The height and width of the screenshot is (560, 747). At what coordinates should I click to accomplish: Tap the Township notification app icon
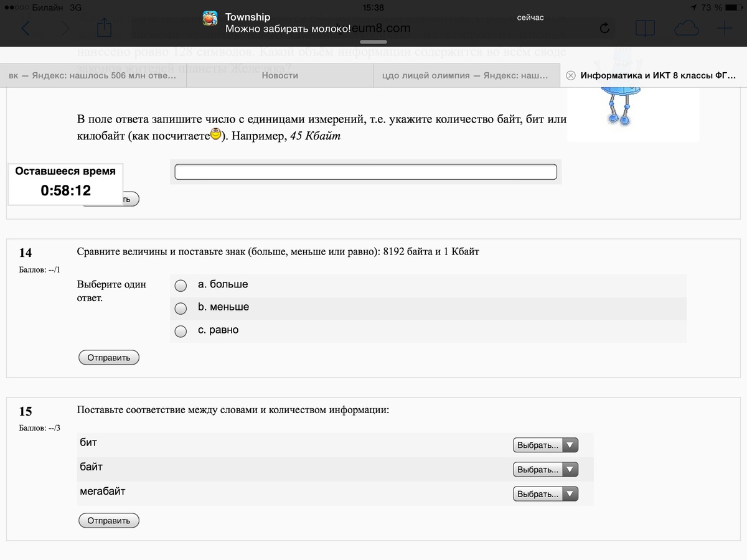(210, 19)
